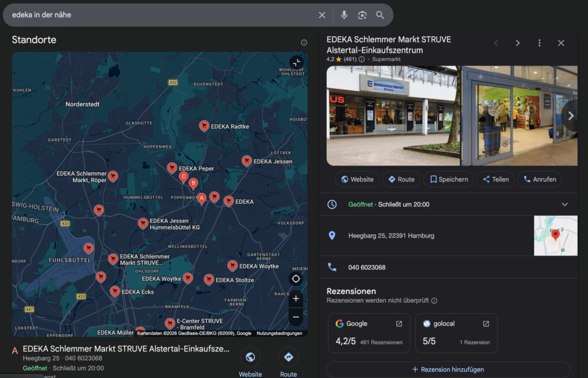Click the Speichern button
Image resolution: width=588 pixels, height=378 pixels.
click(x=448, y=179)
